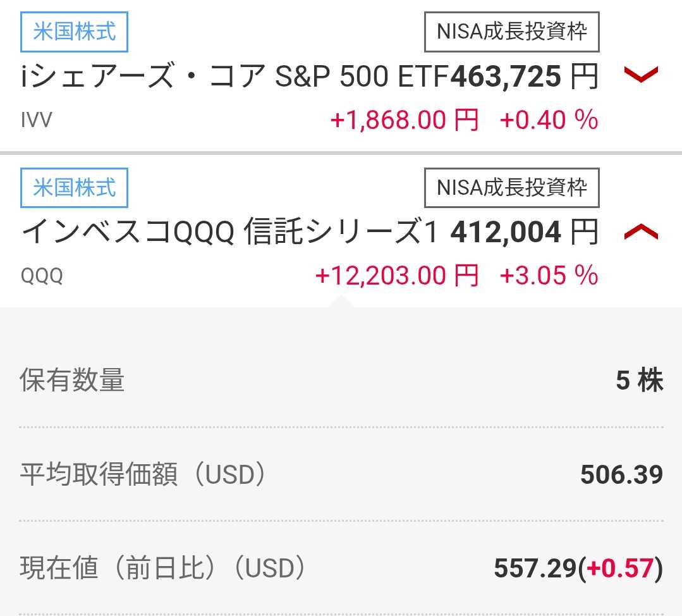
Task: Tap the 412,004 円 valuation amount
Action: (x=524, y=233)
